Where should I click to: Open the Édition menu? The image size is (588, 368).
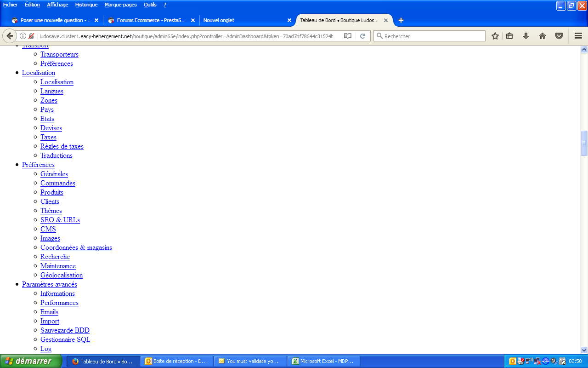32,5
